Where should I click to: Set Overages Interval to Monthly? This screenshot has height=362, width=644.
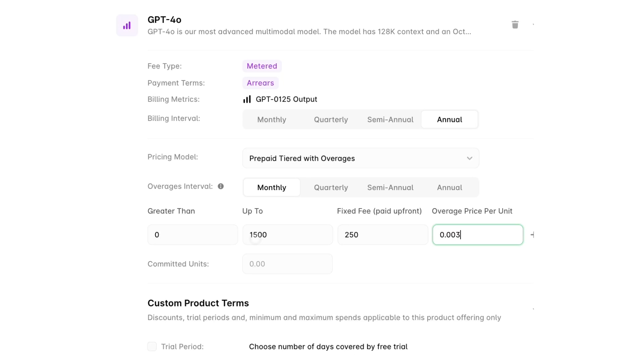[x=272, y=188]
